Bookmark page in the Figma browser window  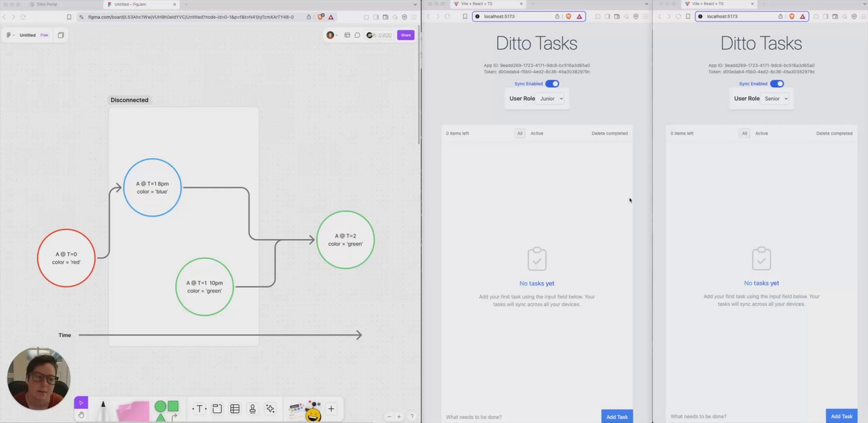69,17
